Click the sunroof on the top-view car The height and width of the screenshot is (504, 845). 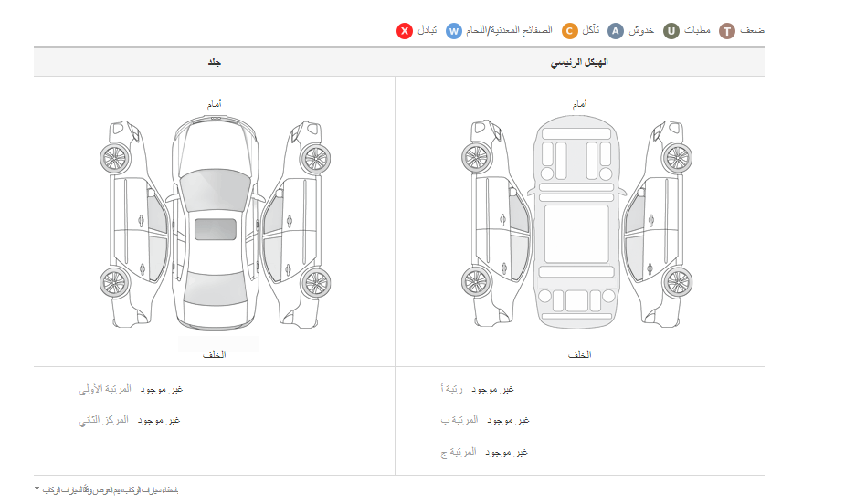coord(215,229)
